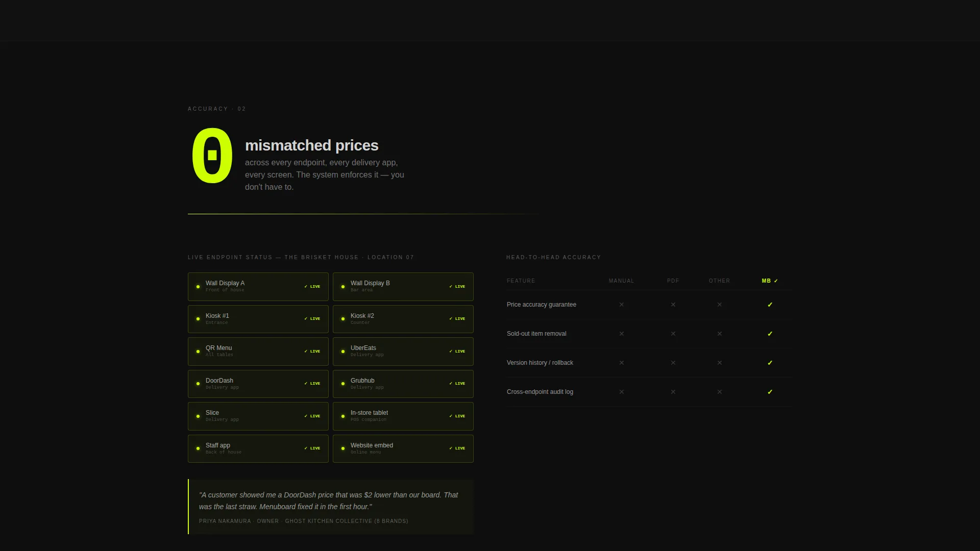Click MB checkmark for Cross-endpoint audit log

(x=770, y=392)
